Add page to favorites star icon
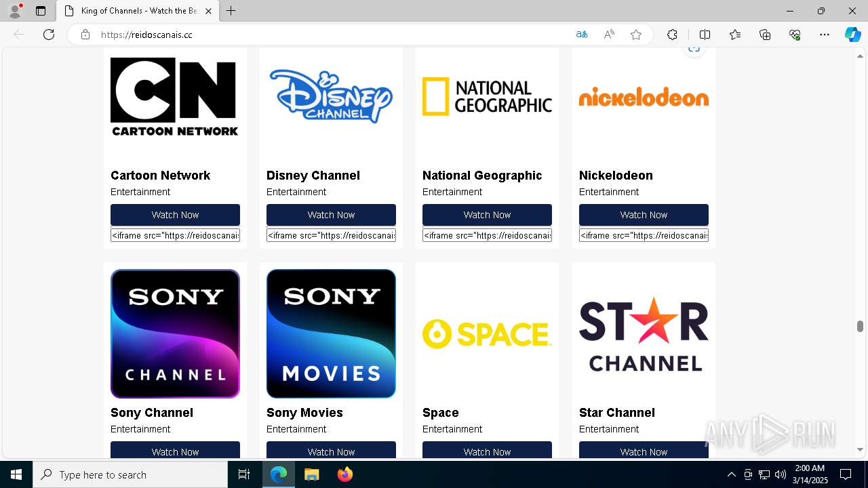868x488 pixels. coord(636,35)
